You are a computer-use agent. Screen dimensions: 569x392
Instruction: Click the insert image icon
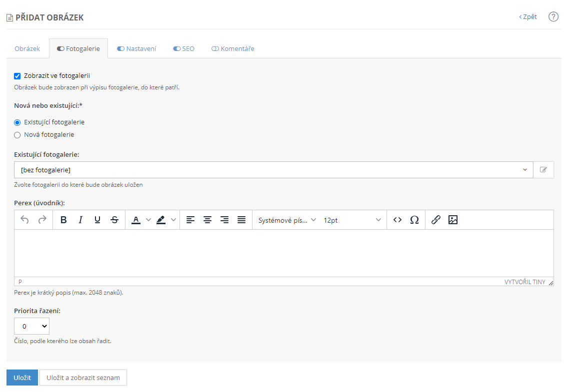[453, 220]
